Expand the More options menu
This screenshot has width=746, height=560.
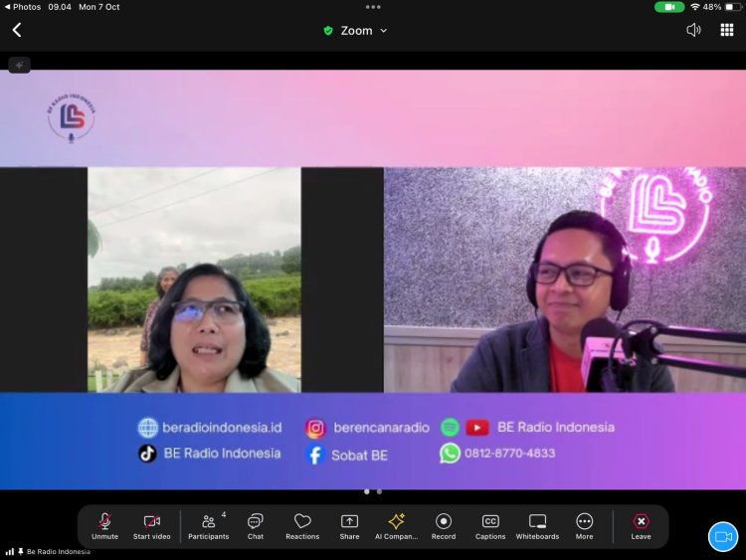(x=584, y=525)
